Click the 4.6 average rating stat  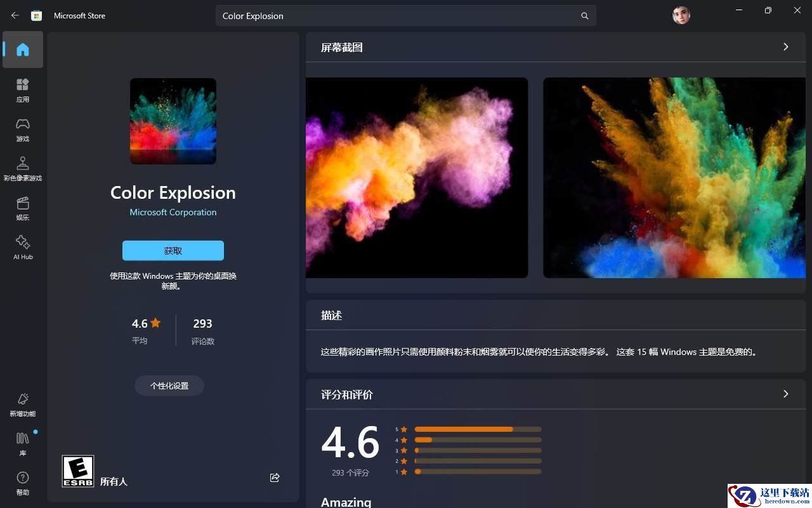pos(146,331)
